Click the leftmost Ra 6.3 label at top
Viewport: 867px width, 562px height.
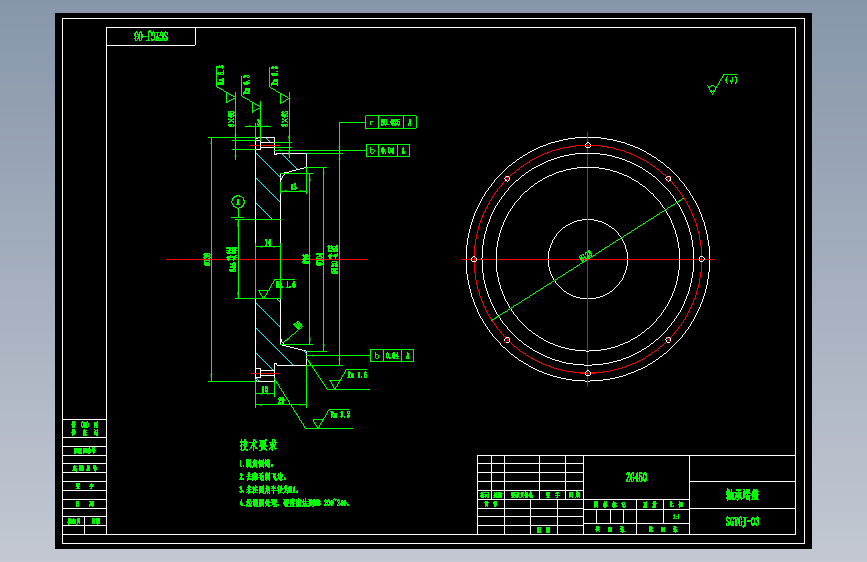pyautogui.click(x=221, y=75)
